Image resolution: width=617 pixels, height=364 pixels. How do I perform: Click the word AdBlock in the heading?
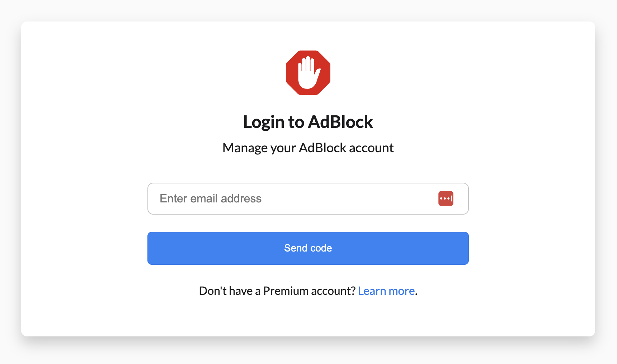(x=340, y=122)
